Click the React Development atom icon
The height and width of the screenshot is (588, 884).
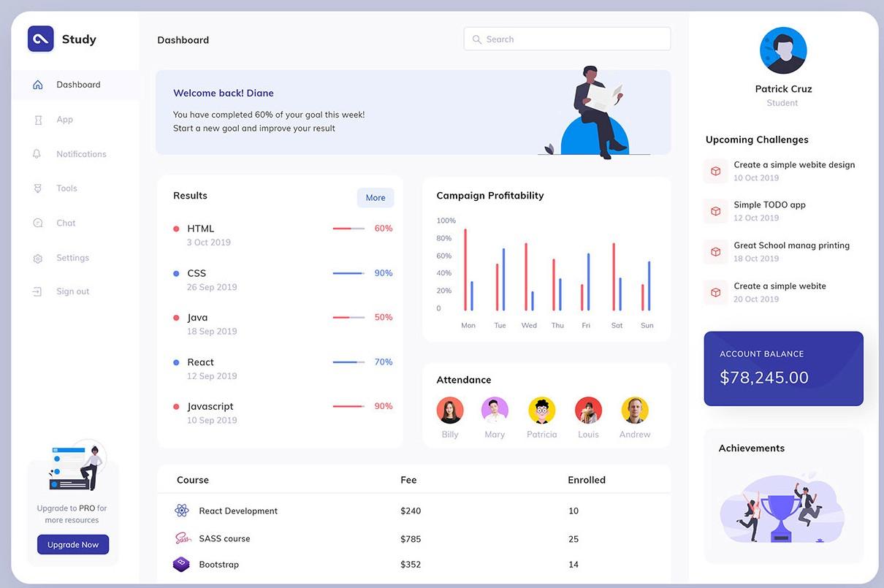pos(182,511)
